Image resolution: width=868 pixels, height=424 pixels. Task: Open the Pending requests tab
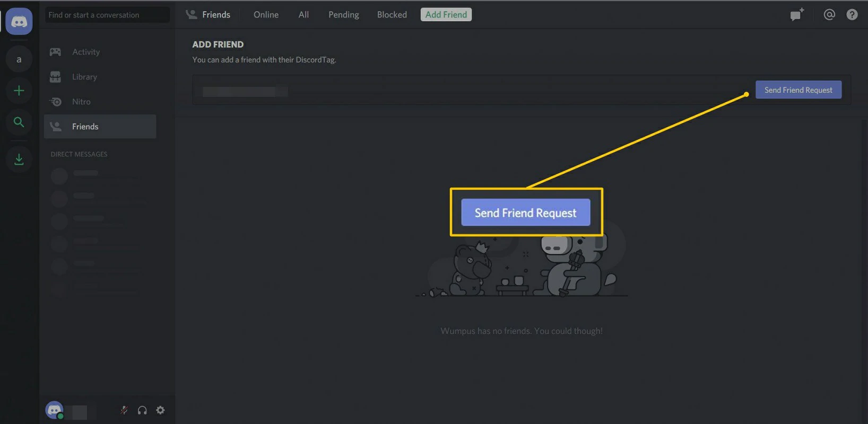343,15
